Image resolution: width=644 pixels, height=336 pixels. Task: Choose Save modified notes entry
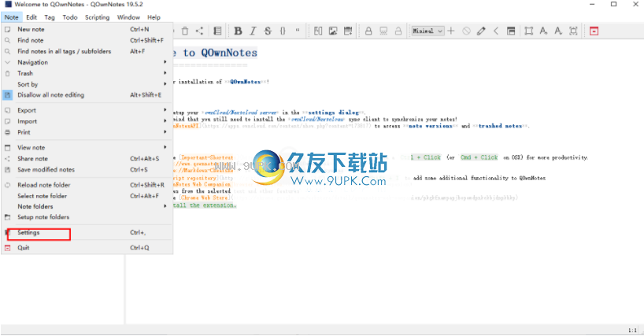[x=87, y=169]
